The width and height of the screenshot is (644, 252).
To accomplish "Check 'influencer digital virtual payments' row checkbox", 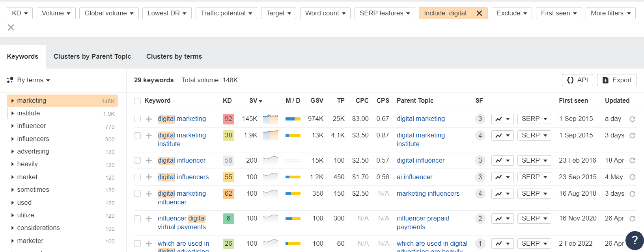I will (x=137, y=219).
